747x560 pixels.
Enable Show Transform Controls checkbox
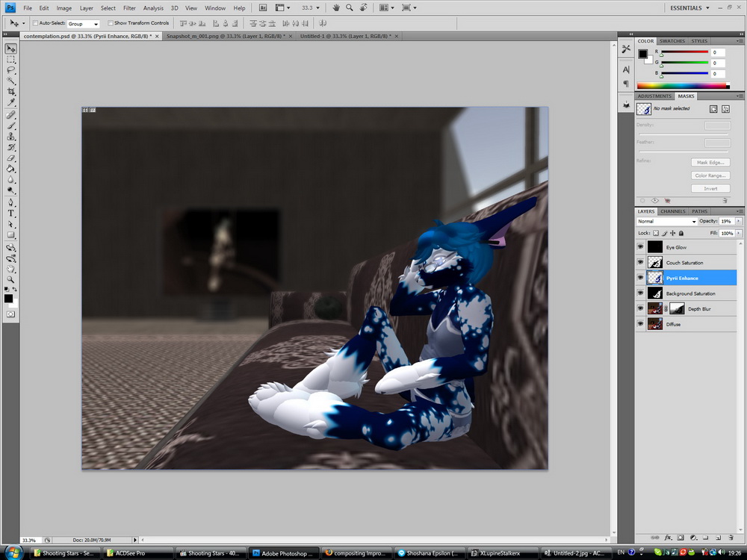(111, 23)
